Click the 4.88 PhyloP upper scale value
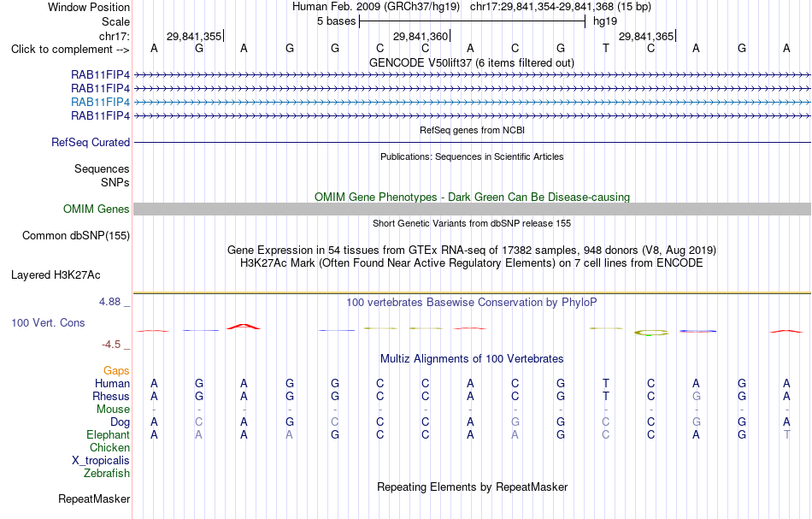The width and height of the screenshot is (812, 519). point(109,302)
